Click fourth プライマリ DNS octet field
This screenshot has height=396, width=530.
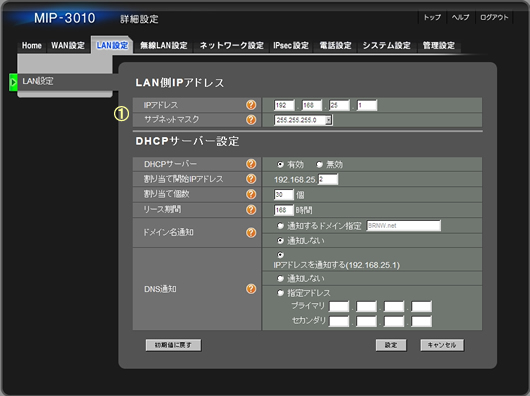(421, 306)
